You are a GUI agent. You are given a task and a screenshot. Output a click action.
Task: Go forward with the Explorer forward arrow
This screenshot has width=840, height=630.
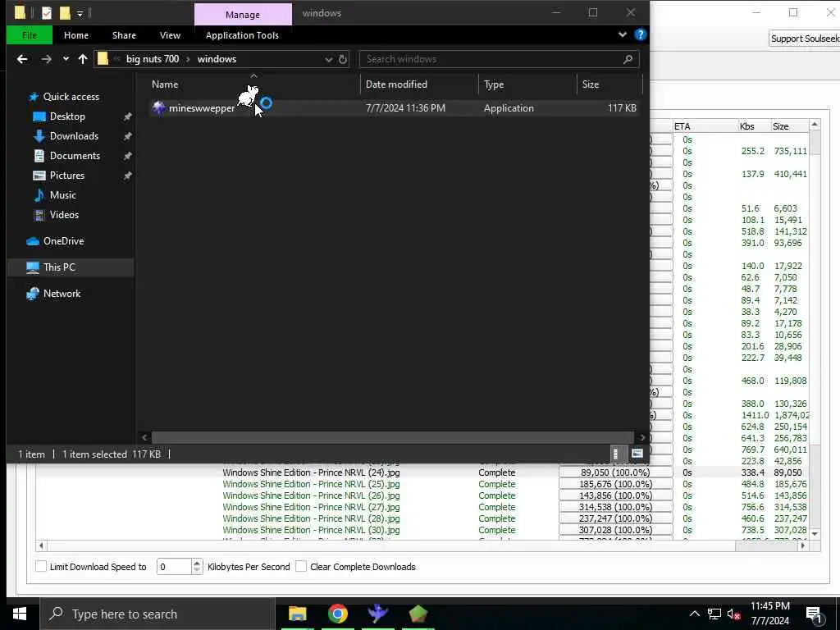46,59
